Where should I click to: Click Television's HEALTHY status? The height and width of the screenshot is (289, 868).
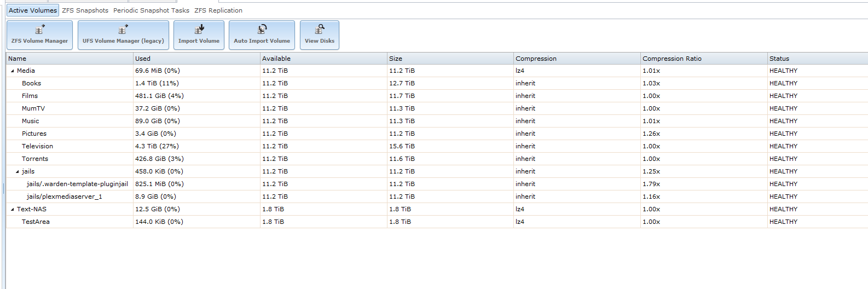[783, 146]
